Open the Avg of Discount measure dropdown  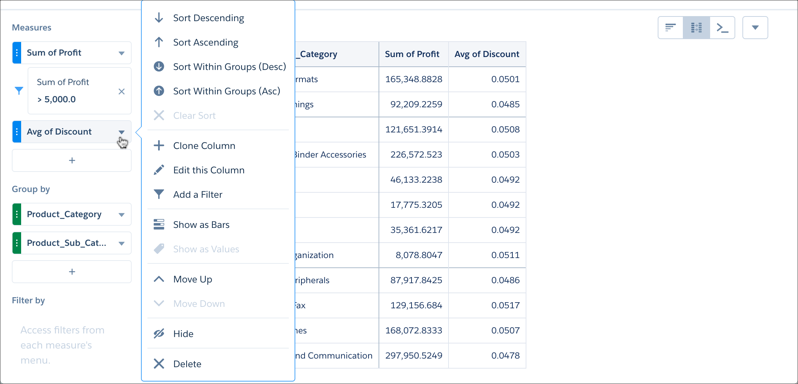click(x=122, y=132)
